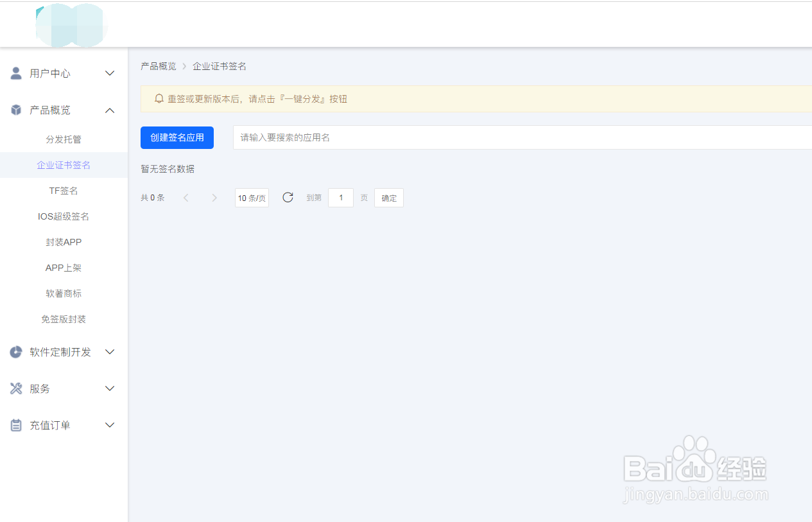Click the user icon beside 用户中心
The image size is (812, 522).
pyautogui.click(x=16, y=73)
